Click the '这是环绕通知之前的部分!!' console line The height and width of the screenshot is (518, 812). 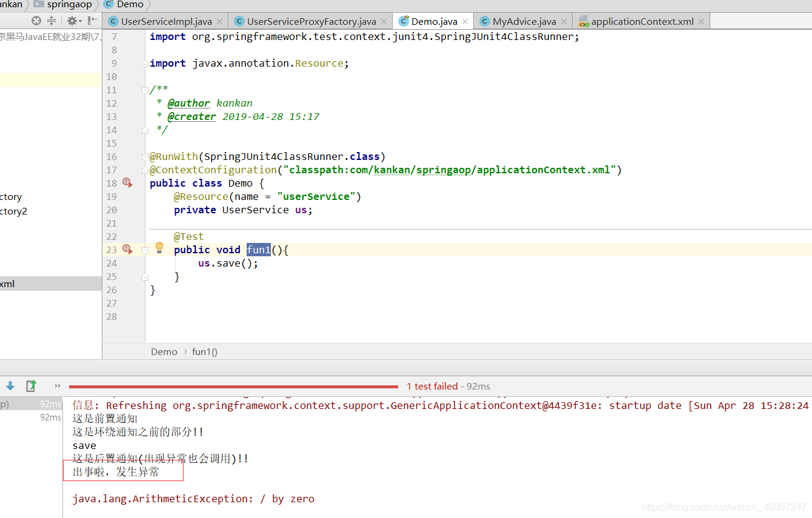coord(138,432)
